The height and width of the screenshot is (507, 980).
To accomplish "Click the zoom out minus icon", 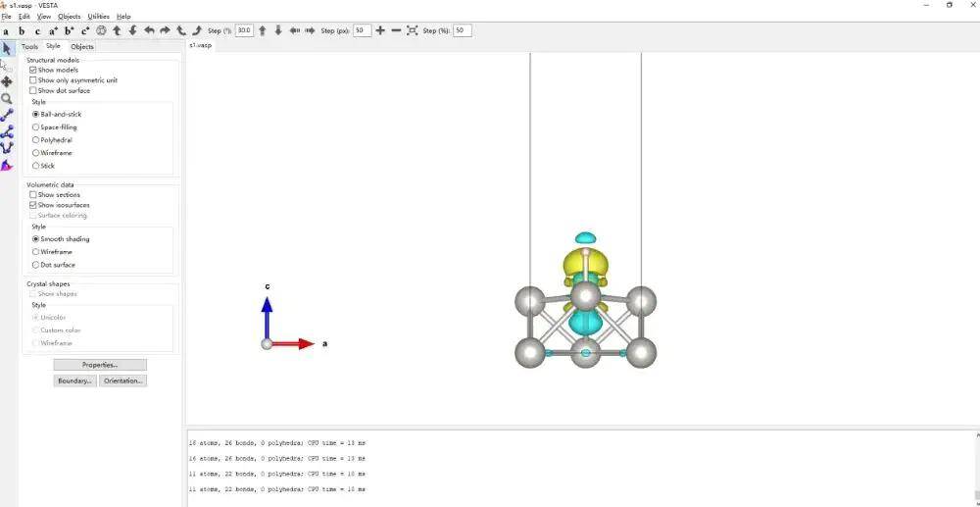I will click(x=396, y=30).
